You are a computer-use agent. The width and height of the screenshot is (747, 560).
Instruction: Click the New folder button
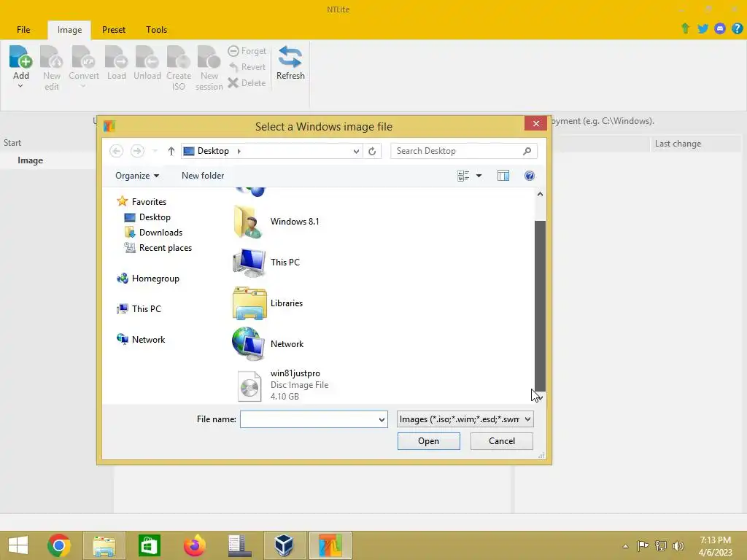203,176
